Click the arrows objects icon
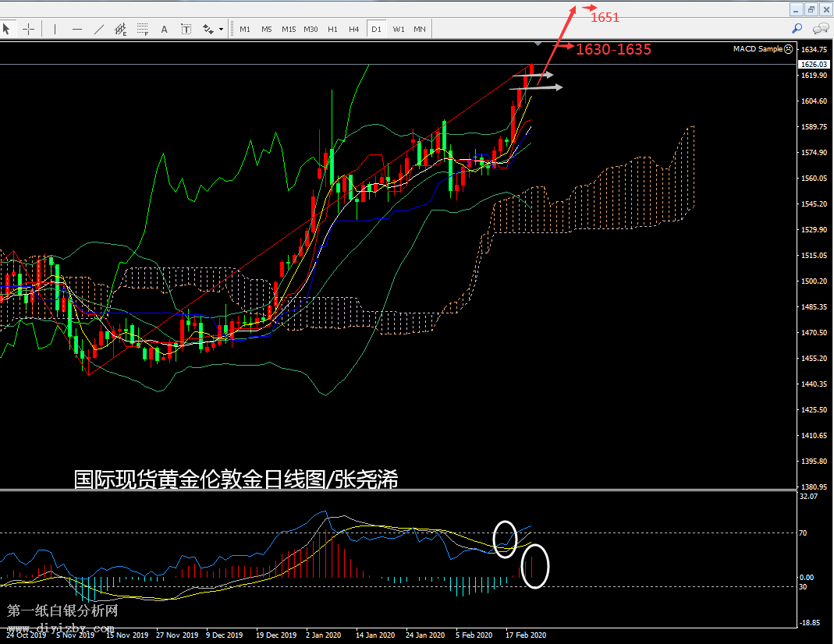 coord(208,29)
